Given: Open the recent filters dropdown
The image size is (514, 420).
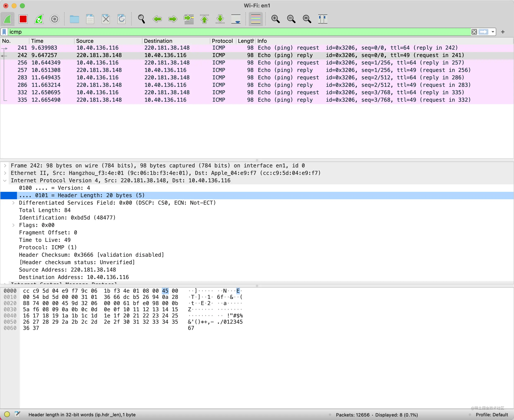Looking at the screenshot, I should tap(493, 32).
